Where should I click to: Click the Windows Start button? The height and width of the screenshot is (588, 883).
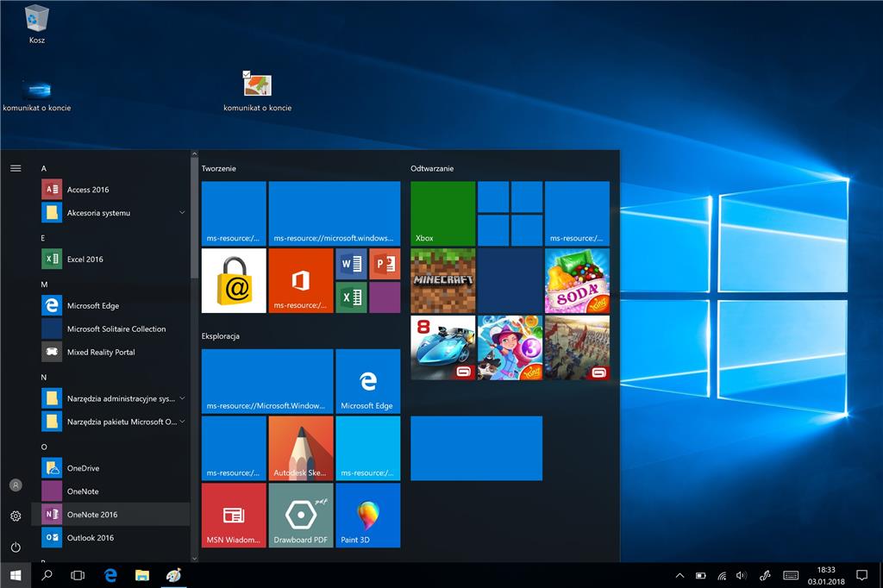point(16,575)
